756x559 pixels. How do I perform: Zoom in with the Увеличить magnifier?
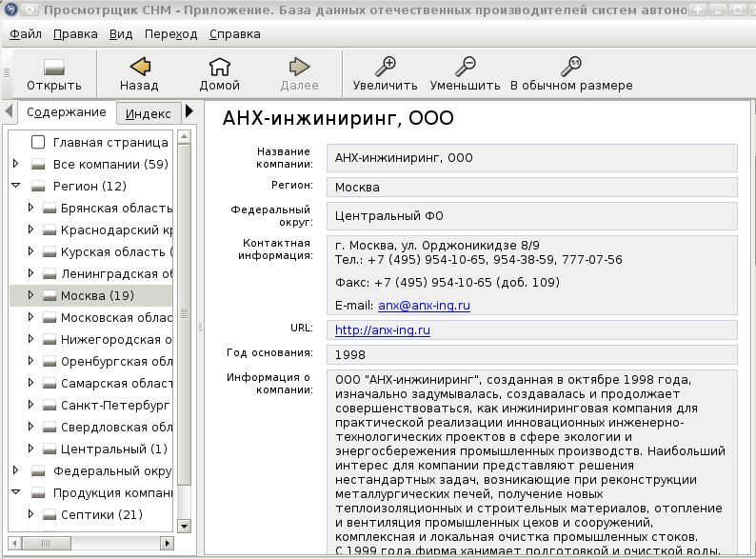tap(385, 67)
